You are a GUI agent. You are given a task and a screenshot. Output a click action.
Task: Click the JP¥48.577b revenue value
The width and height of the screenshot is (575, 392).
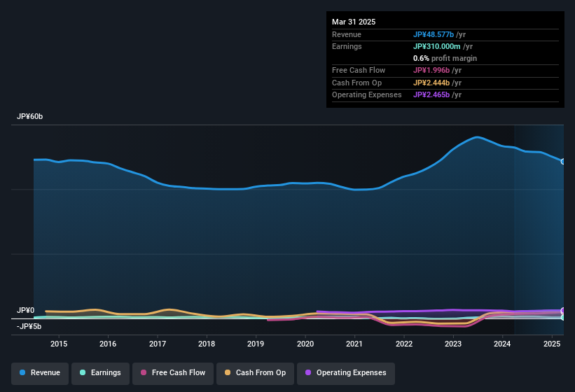[434, 34]
